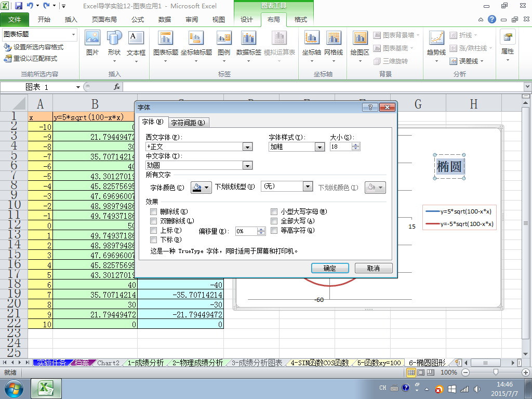Click the Picture (图片) insert icon

pyautogui.click(x=92, y=43)
